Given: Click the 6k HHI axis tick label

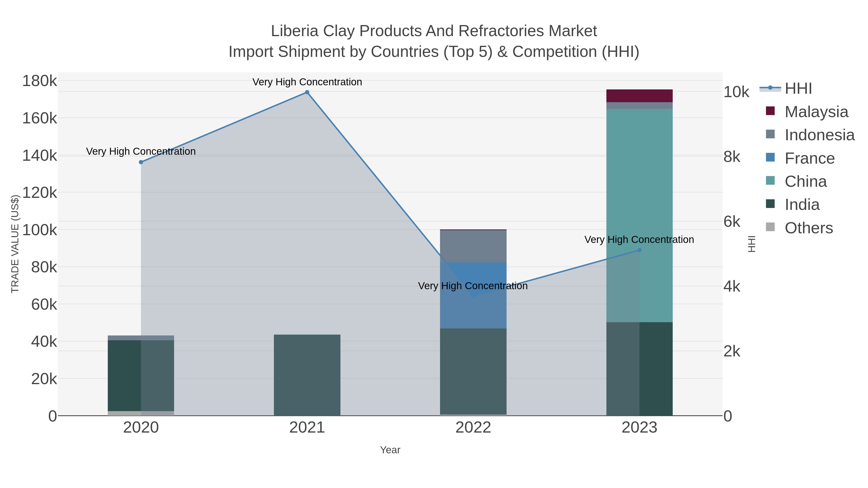Looking at the screenshot, I should tap(732, 222).
